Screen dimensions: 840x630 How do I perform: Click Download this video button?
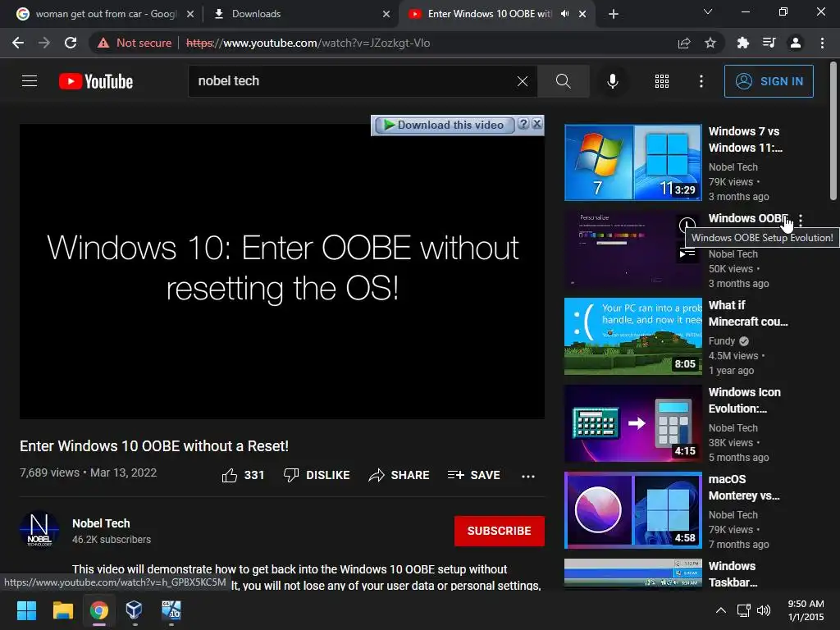(445, 125)
